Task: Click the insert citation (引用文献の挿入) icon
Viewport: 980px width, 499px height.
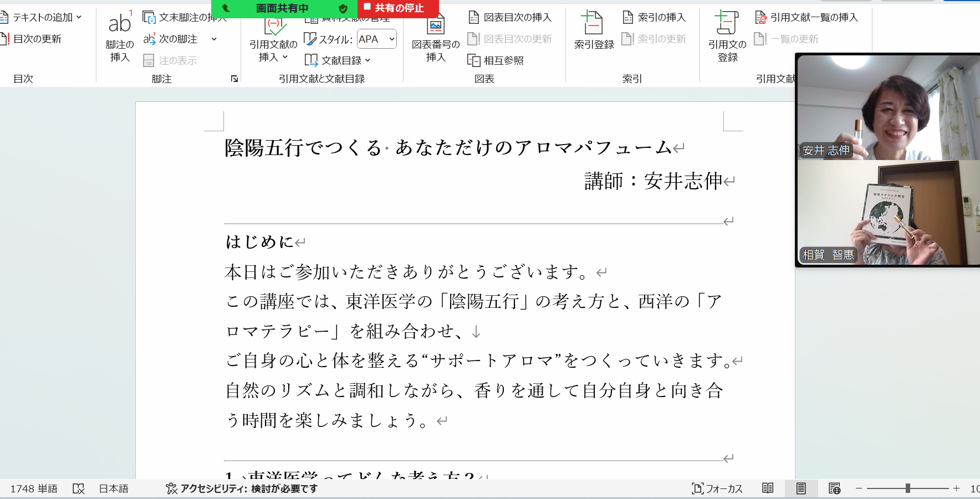Action: click(x=273, y=29)
